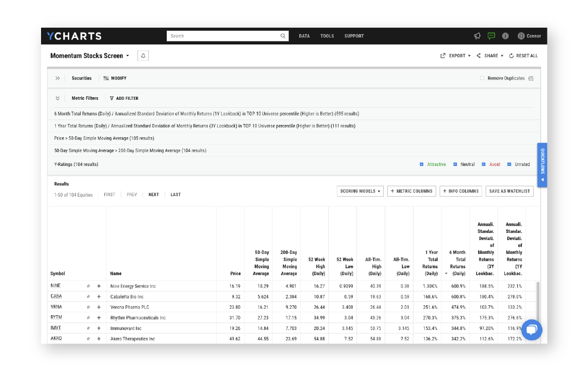Screen dimensions: 588x371
Task: Click the Price column header
Action: [235, 274]
